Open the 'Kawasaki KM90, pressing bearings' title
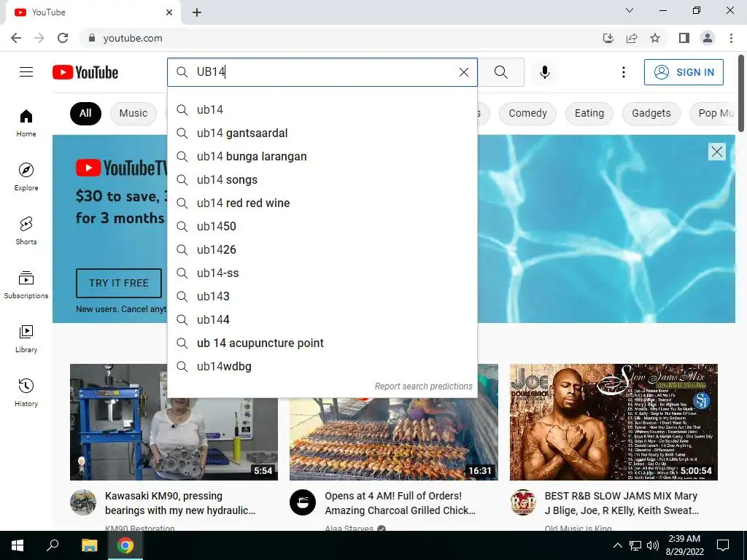 coord(180,503)
